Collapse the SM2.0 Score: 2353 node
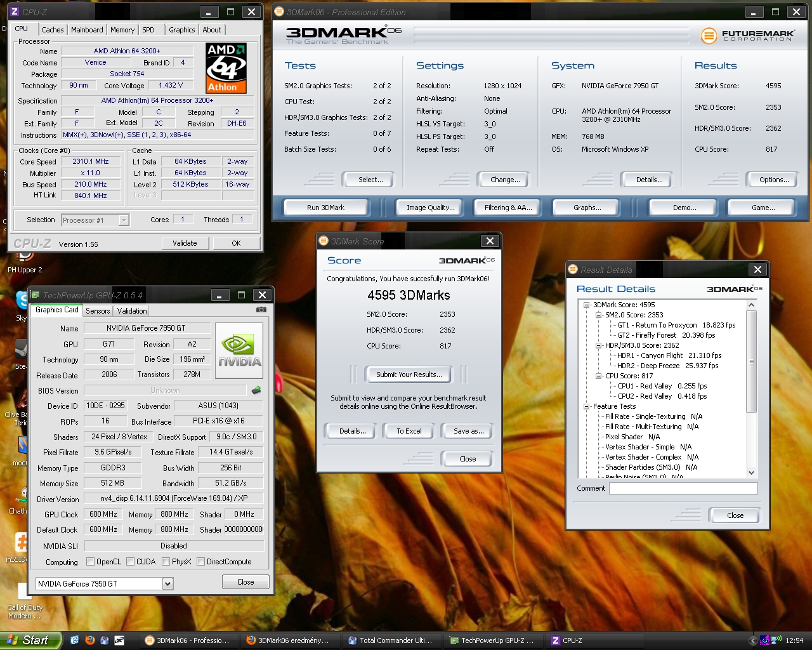812x650 pixels. point(598,315)
